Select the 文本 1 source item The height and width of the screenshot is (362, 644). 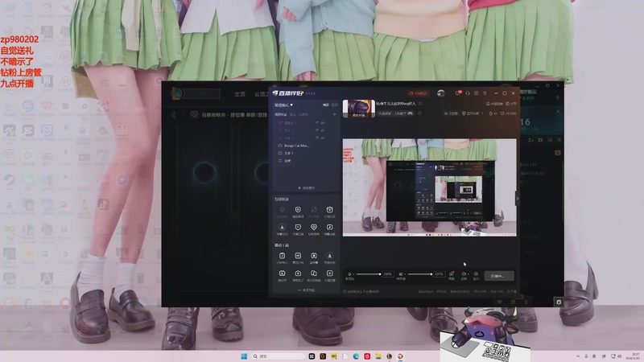[x=286, y=153]
